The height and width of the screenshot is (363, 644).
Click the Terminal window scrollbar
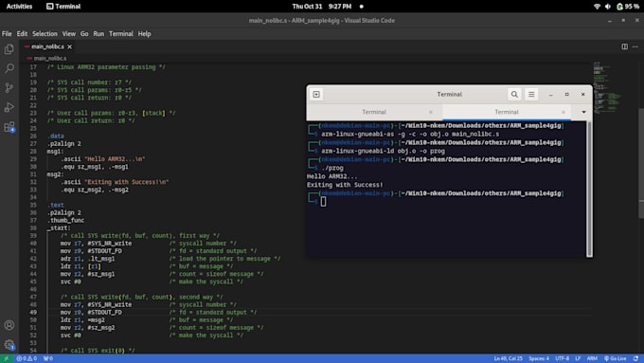coord(589,189)
